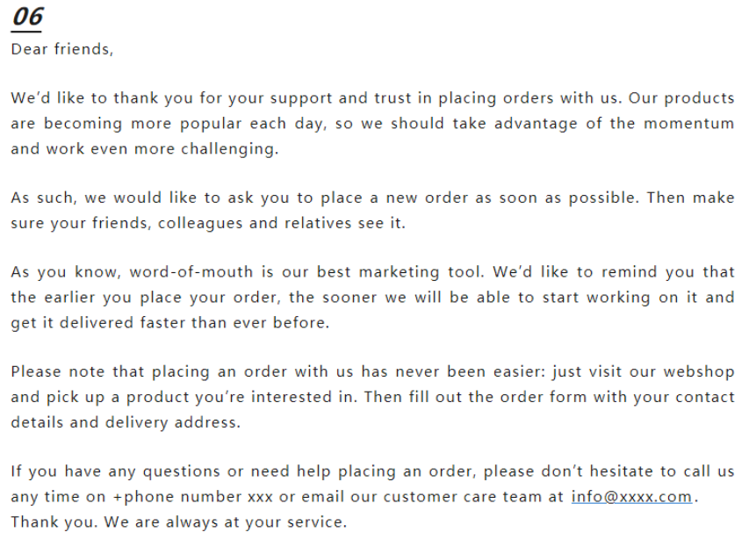Place cursor on the word webshop
The height and width of the screenshot is (554, 756).
pyautogui.click(x=699, y=371)
